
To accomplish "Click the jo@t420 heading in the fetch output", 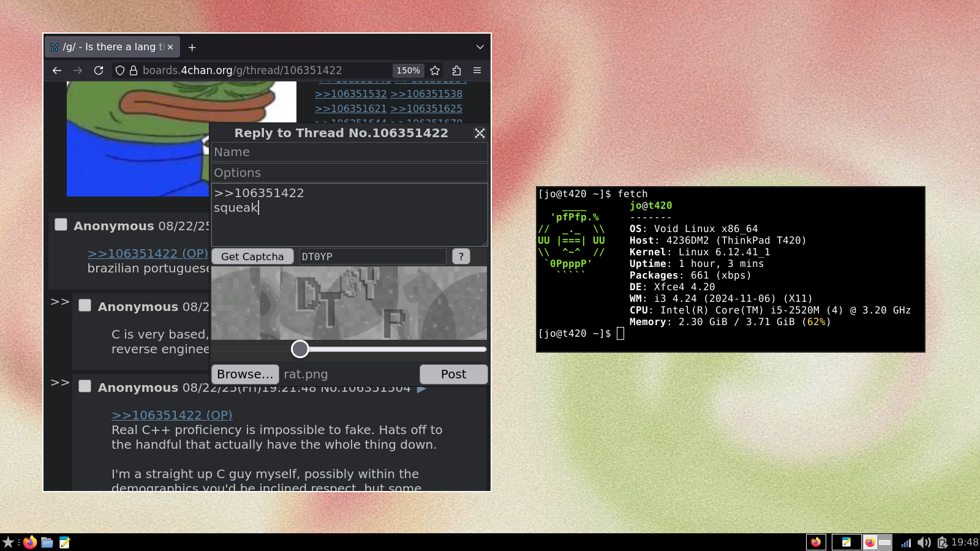I will [651, 206].
